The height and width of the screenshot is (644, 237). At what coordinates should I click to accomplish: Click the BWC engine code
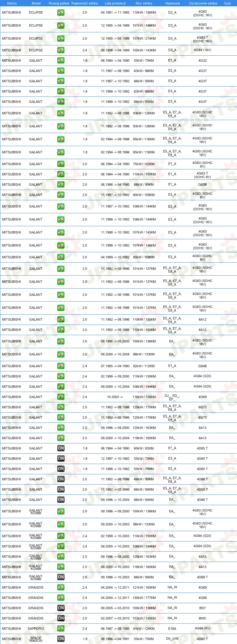coord(202,618)
